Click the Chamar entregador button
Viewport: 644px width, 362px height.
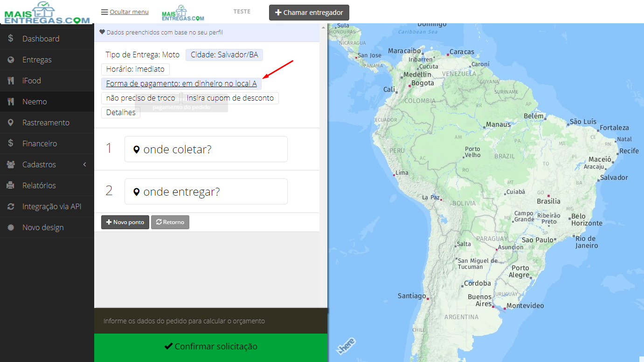pos(309,13)
